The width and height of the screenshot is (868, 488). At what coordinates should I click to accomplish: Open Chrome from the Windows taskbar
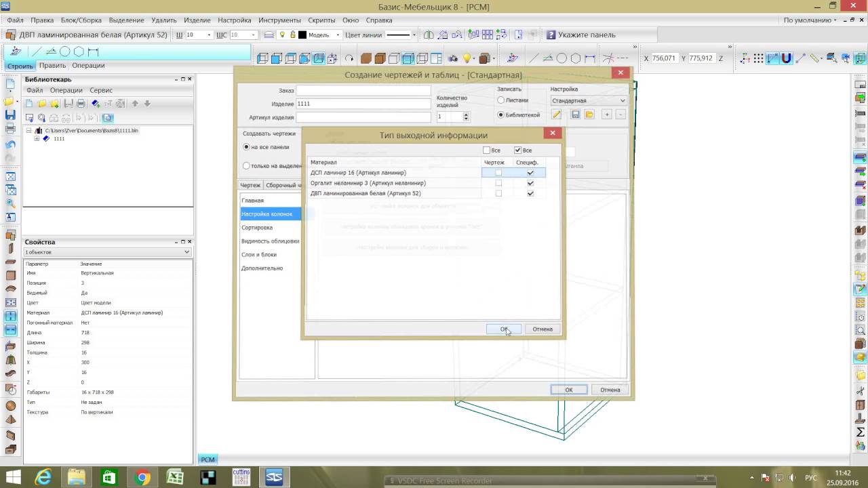pyautogui.click(x=142, y=477)
